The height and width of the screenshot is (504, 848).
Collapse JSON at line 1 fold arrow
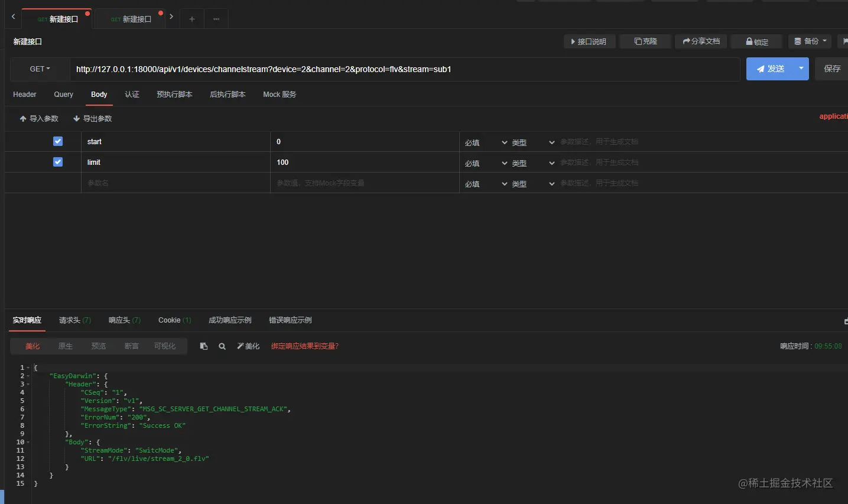[x=28, y=368]
